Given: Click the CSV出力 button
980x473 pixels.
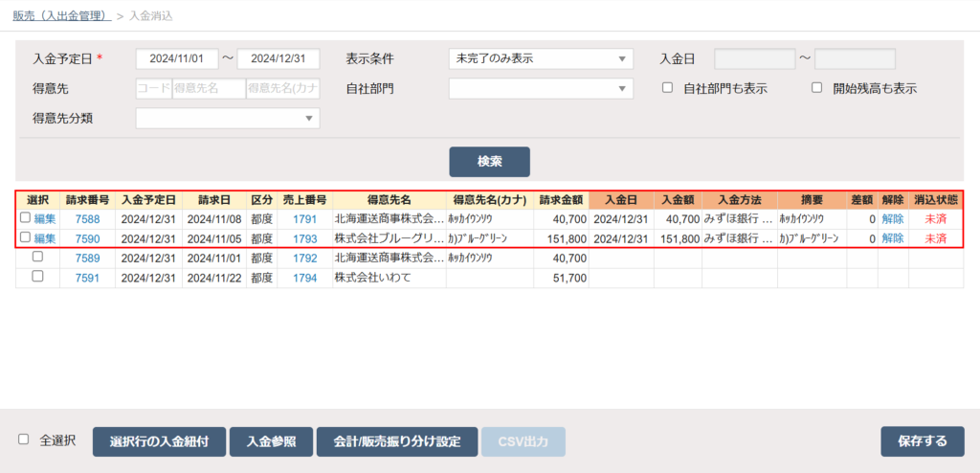Looking at the screenshot, I should click(523, 441).
